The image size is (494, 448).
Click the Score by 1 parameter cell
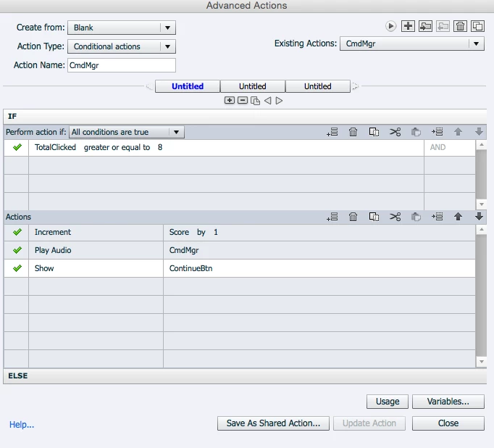[x=319, y=233]
